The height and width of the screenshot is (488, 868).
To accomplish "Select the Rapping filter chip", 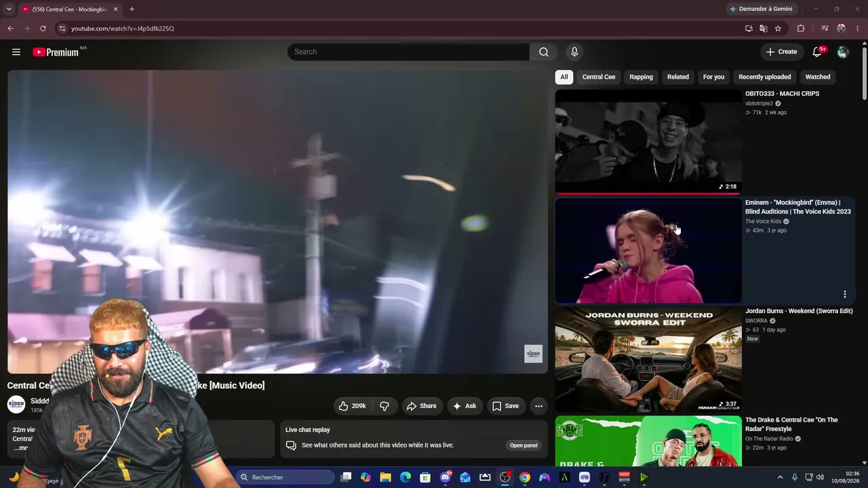I will point(641,77).
